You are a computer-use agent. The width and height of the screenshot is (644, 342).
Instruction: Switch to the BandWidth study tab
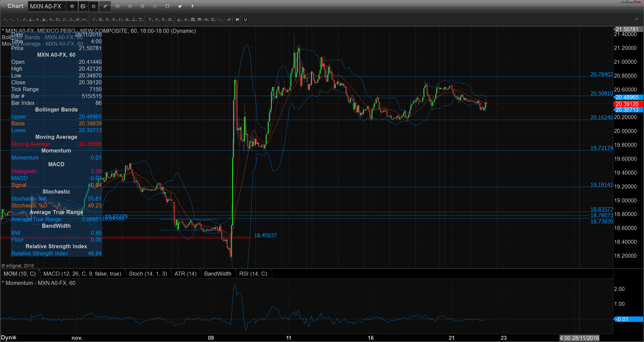(218, 274)
